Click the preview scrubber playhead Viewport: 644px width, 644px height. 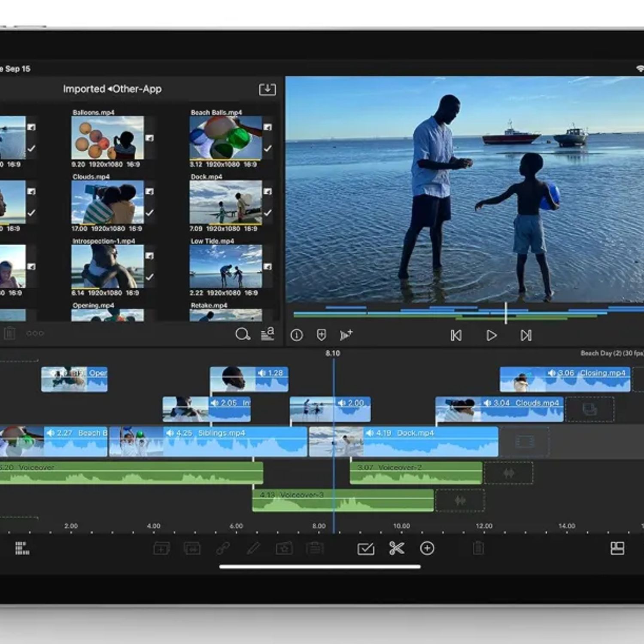tap(506, 313)
